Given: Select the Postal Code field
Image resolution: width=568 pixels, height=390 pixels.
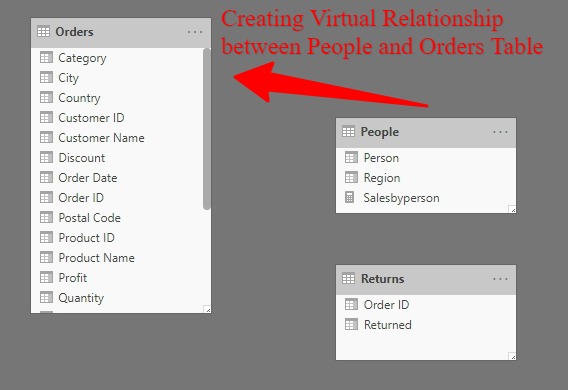Looking at the screenshot, I should click(89, 218).
